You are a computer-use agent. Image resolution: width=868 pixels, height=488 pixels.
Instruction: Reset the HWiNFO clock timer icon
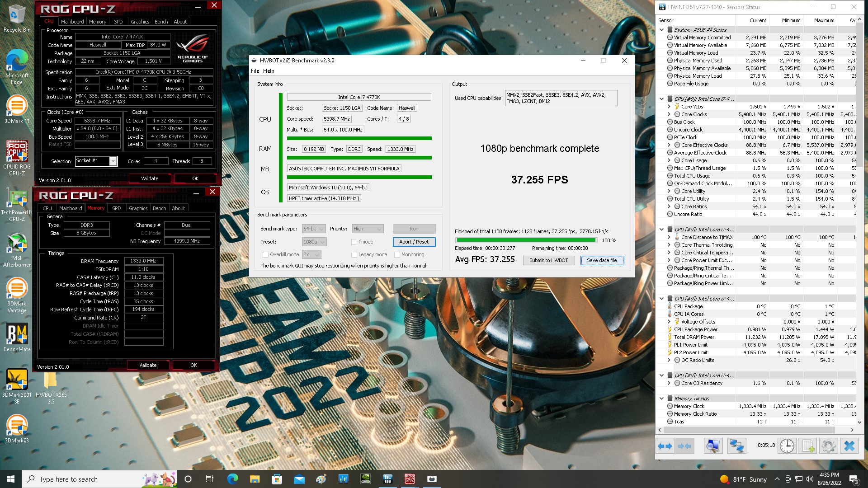coord(787,446)
